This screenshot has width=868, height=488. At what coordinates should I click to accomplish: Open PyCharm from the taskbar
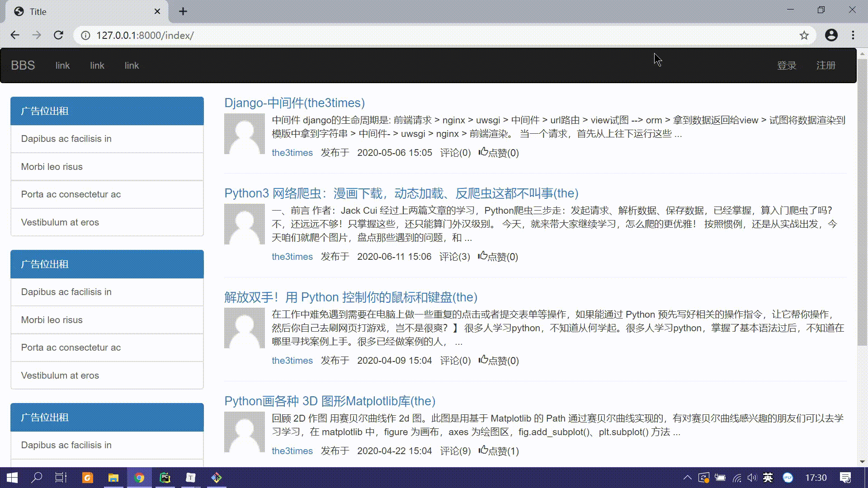[x=165, y=478]
